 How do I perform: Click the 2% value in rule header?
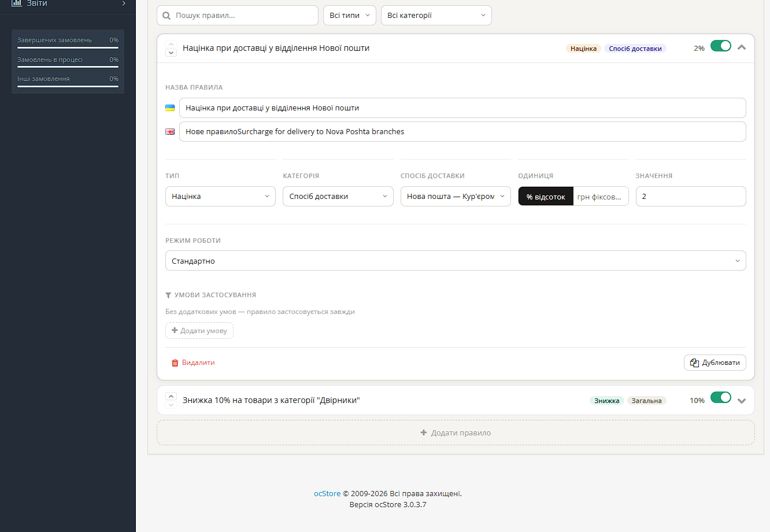click(699, 49)
